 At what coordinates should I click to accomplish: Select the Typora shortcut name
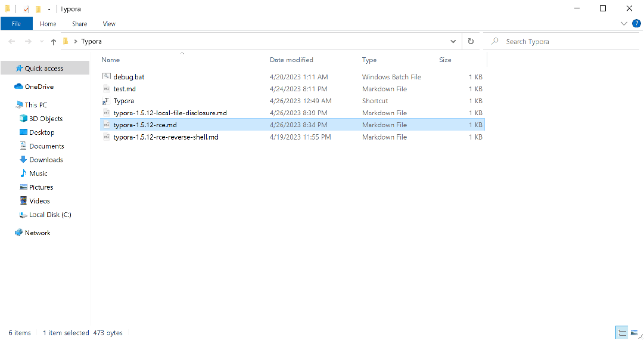pyautogui.click(x=124, y=101)
